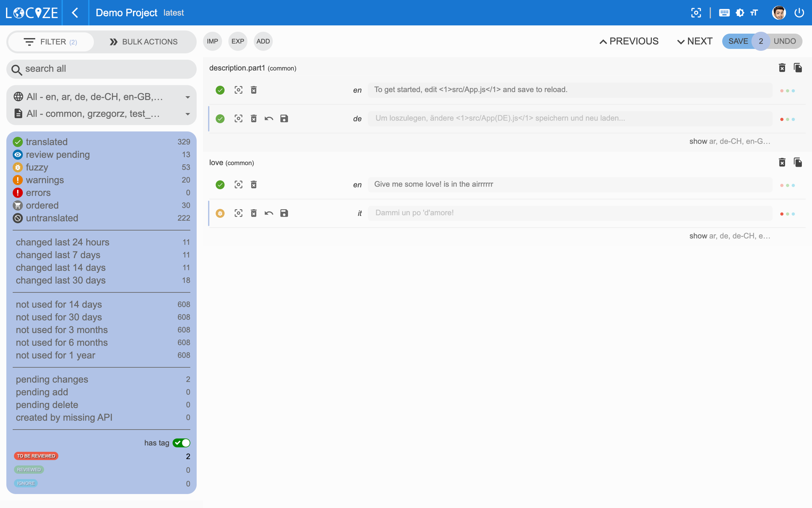Open the languages dropdown showing All - en, ar, de
This screenshot has height=508, width=812.
point(101,97)
